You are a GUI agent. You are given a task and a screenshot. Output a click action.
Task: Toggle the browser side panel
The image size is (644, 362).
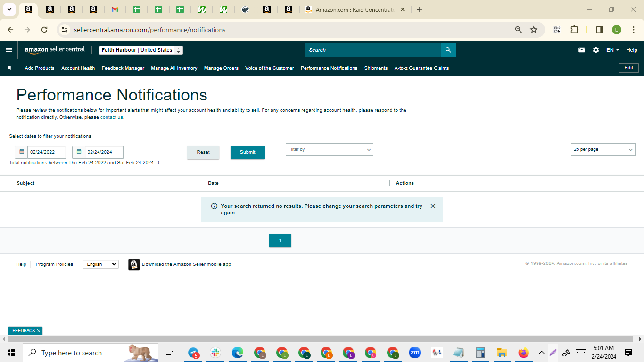pyautogui.click(x=600, y=30)
